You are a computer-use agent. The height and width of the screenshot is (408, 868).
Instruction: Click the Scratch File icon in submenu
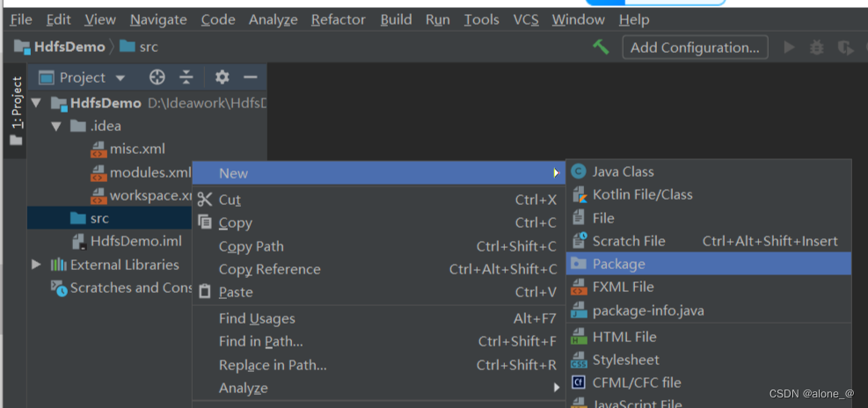point(579,241)
